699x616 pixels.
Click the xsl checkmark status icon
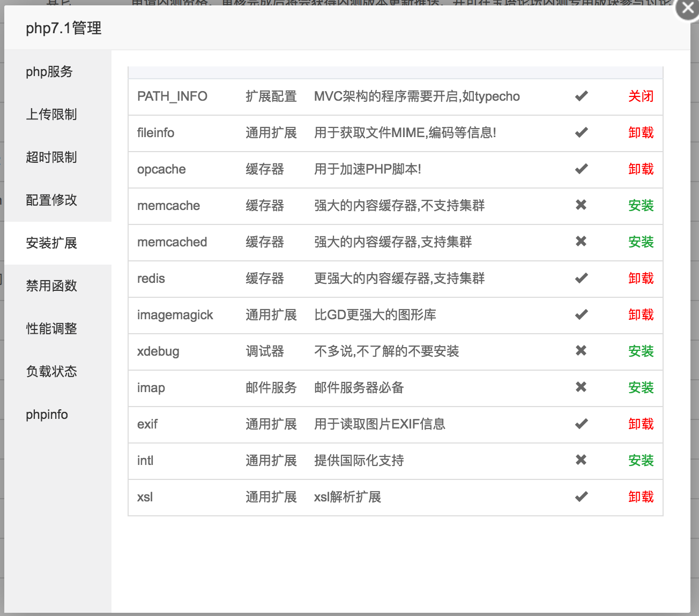point(582,497)
